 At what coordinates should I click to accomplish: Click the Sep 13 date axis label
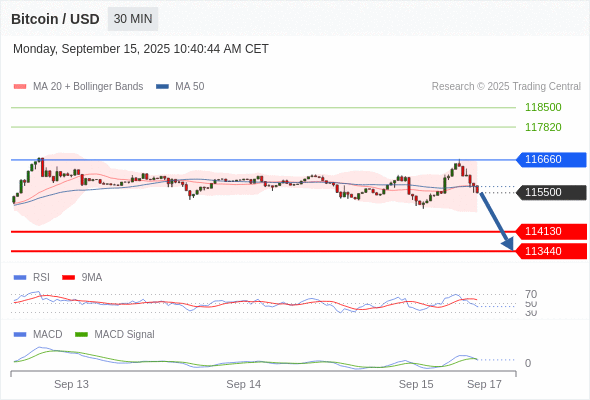pos(71,384)
